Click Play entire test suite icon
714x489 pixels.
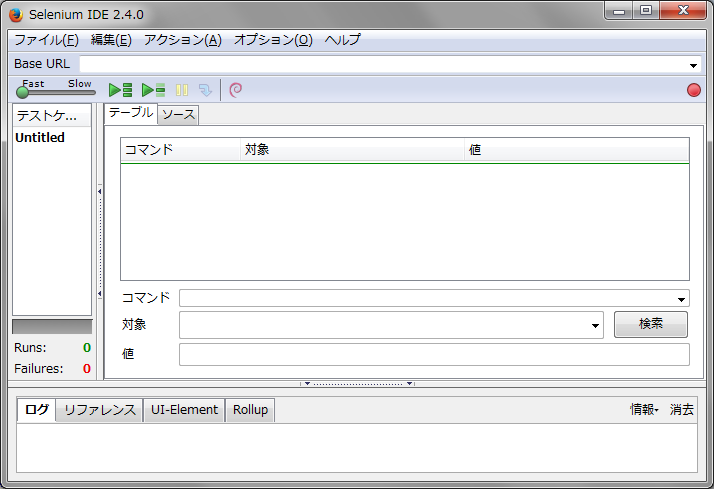(120, 90)
